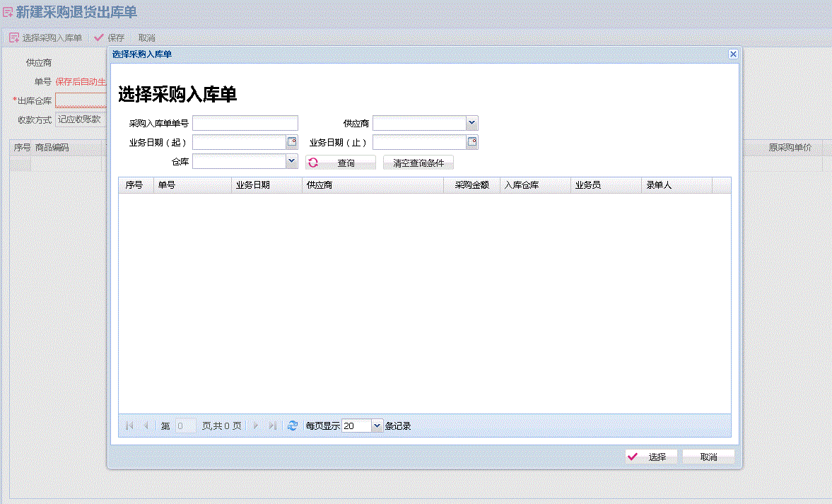The image size is (832, 504).
Task: Sort by the 业务日期 column header
Action: [x=267, y=185]
